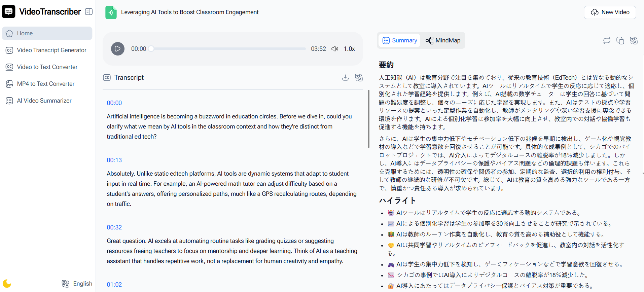Select the Summary tab
The height and width of the screenshot is (292, 644).
tap(400, 40)
